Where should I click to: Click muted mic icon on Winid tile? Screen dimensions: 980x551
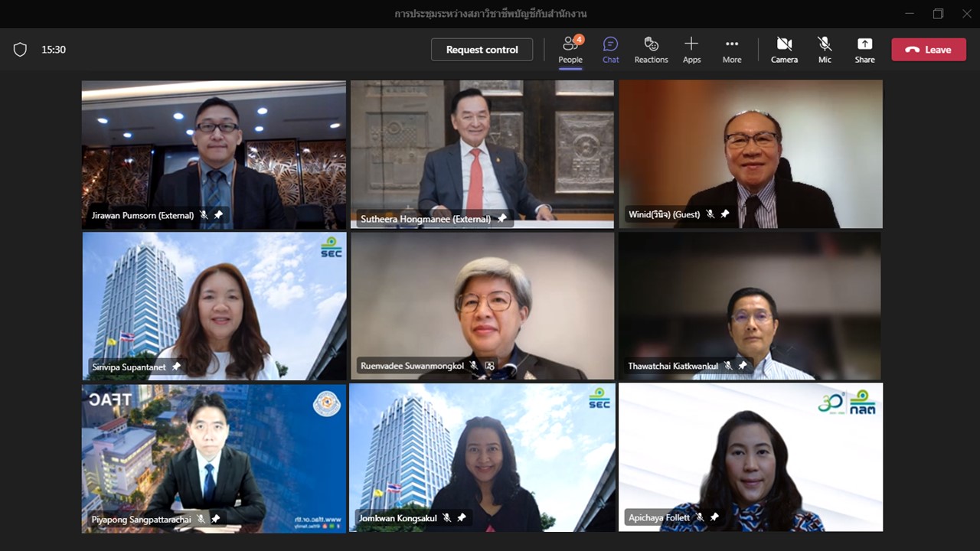710,214
